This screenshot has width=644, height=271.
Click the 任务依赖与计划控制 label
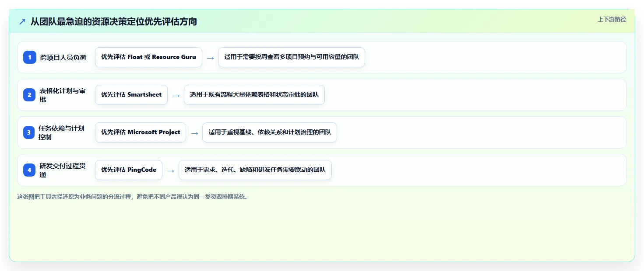coord(62,132)
